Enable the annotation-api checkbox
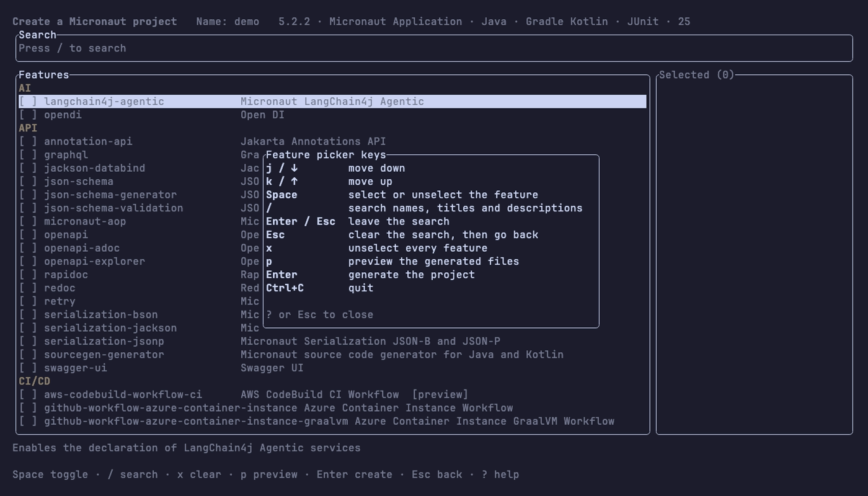Viewport: 868px width, 496px height. point(28,141)
